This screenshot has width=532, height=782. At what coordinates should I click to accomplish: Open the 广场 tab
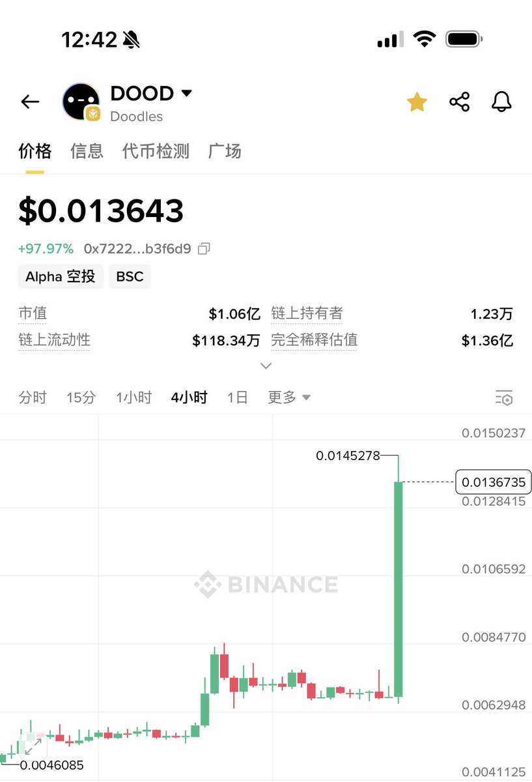pos(225,151)
